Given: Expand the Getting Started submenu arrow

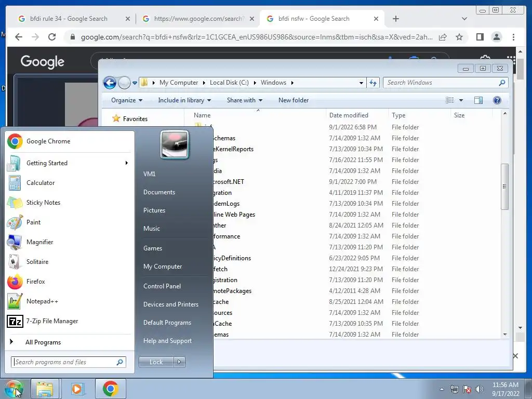Looking at the screenshot, I should (x=127, y=163).
